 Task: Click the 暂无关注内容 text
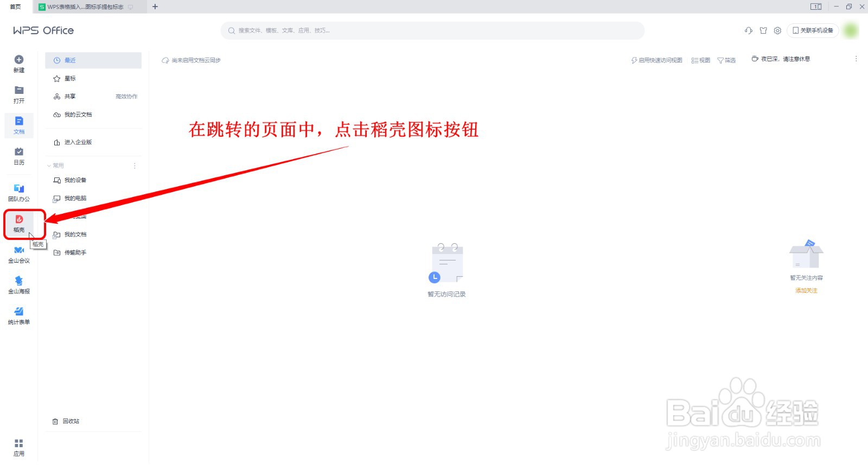tap(806, 277)
